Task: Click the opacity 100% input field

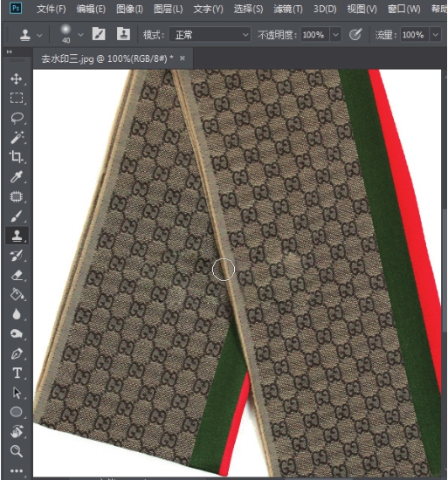Action: [314, 35]
